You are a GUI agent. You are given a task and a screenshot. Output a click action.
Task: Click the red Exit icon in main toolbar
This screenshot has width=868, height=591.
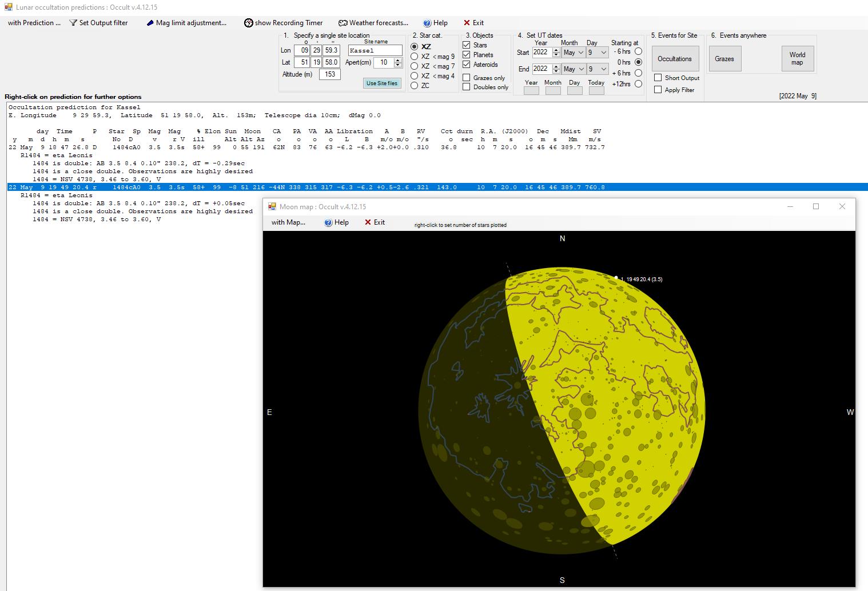coord(467,23)
